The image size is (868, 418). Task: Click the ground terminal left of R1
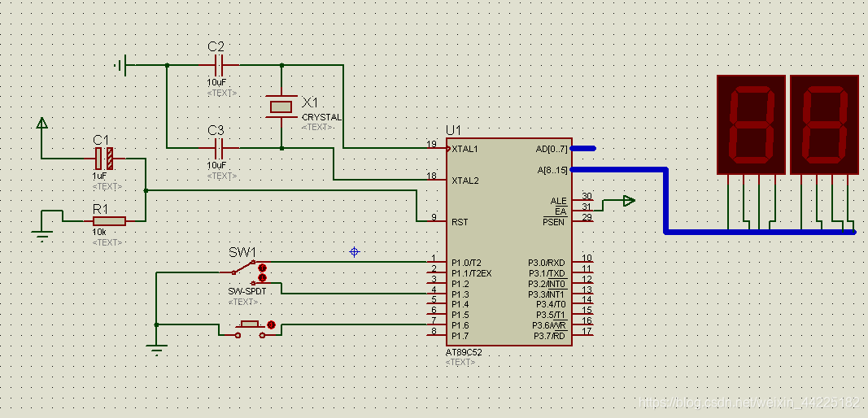(42, 235)
